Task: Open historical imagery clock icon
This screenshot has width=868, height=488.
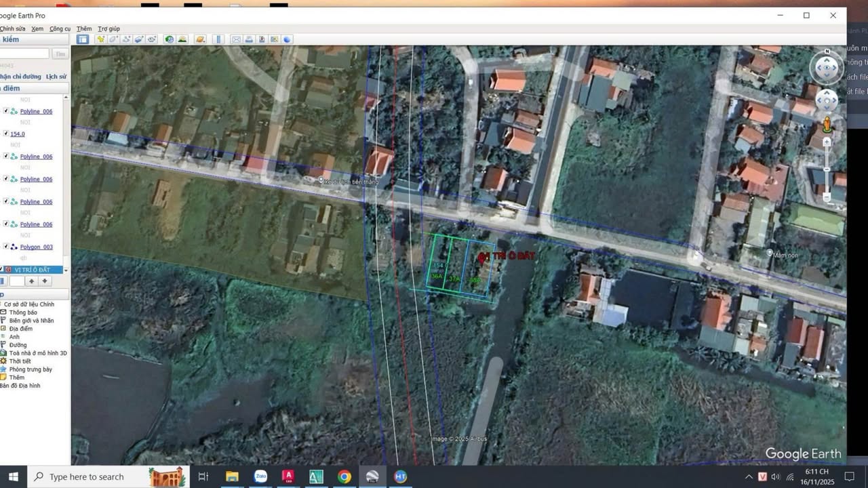Action: coord(169,39)
